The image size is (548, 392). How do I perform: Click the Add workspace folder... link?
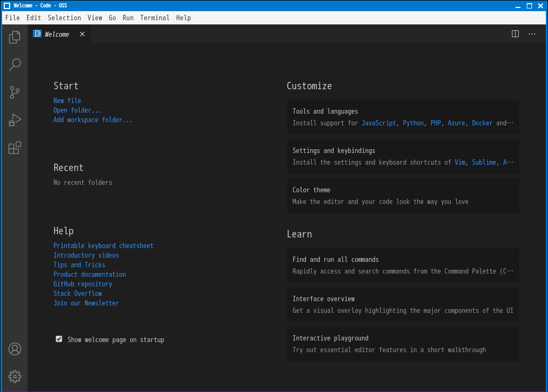tap(93, 120)
